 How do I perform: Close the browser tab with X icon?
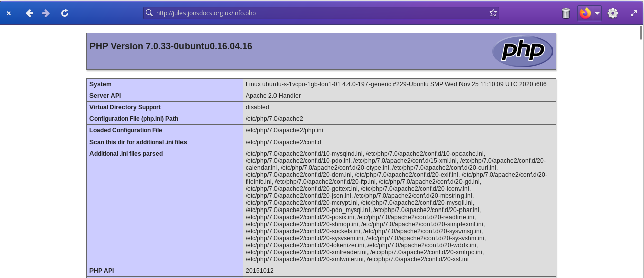click(x=9, y=13)
